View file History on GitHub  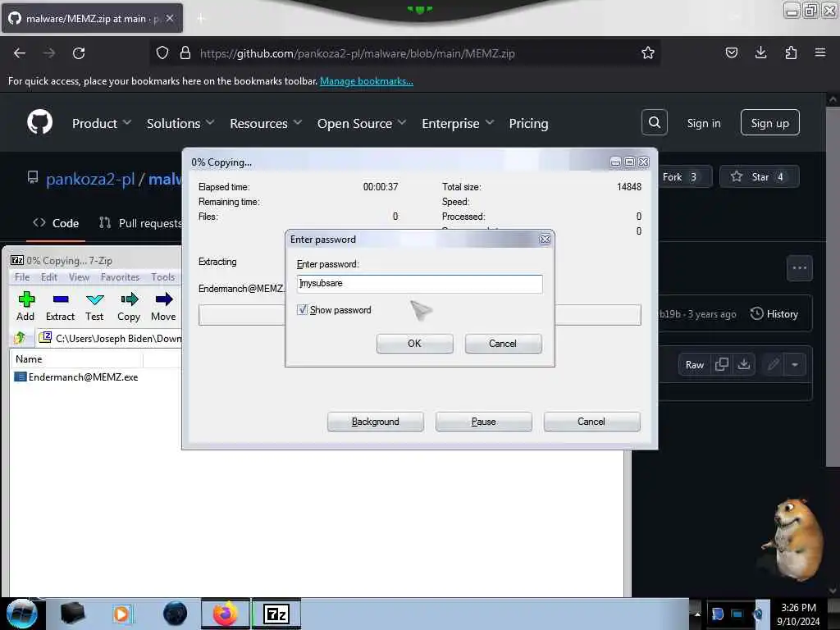tap(774, 314)
